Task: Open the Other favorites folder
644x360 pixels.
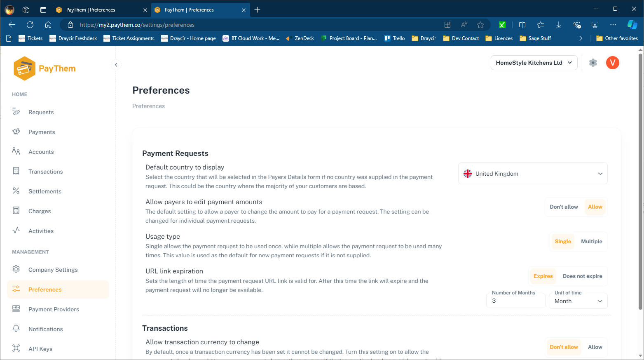Action: coord(617,38)
